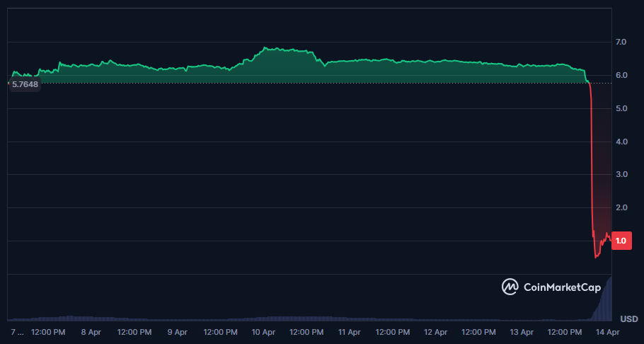Select the 14 Apr date label
644x344 pixels.
[608, 331]
